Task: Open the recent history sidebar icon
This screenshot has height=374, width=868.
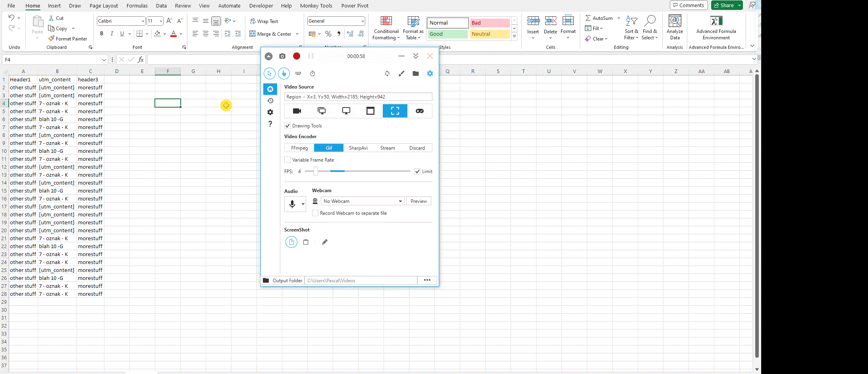Action: (x=270, y=101)
